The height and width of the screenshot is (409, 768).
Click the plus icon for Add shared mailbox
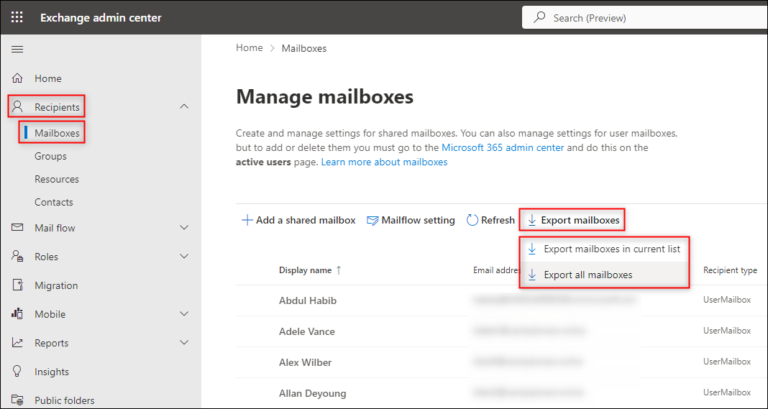[247, 220]
